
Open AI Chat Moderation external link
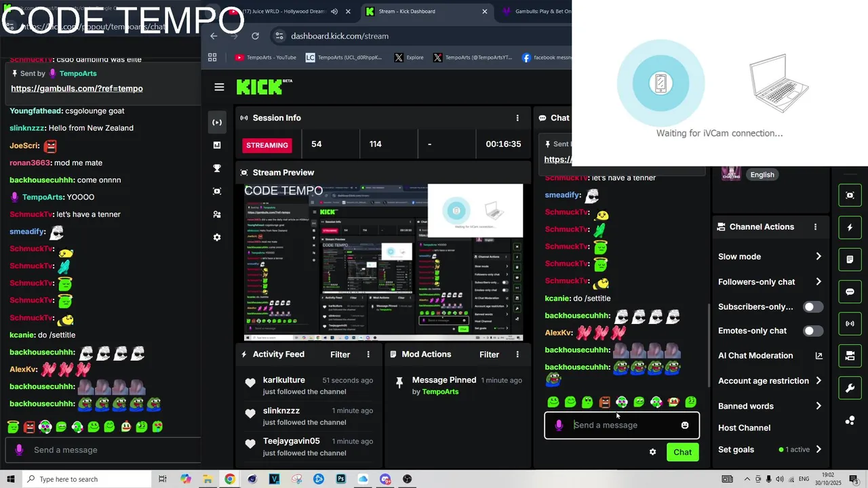tap(818, 356)
